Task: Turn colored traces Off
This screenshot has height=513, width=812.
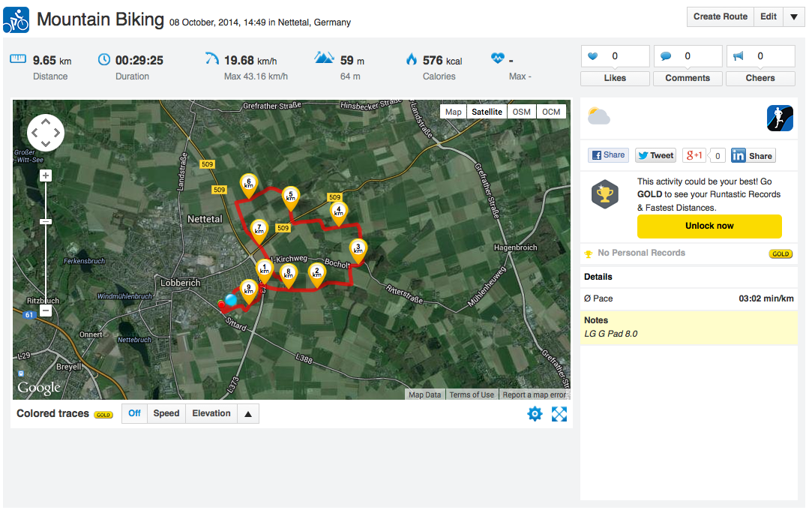Action: point(134,413)
